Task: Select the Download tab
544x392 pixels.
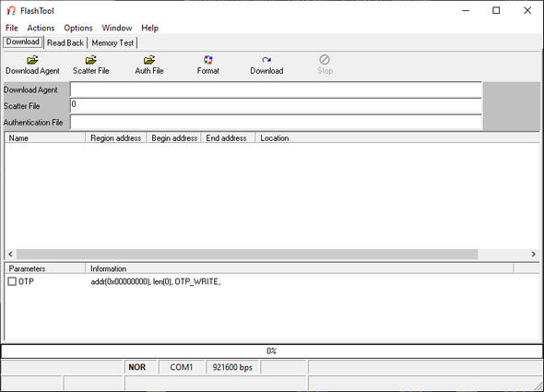Action: (23, 42)
